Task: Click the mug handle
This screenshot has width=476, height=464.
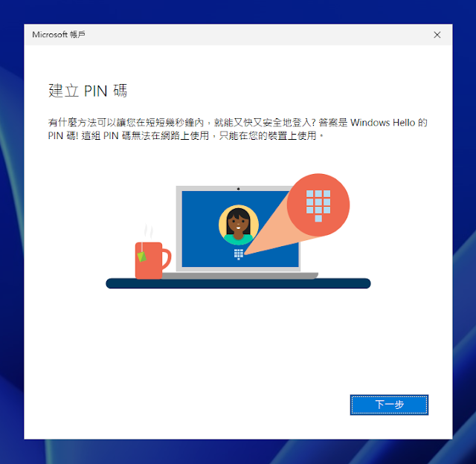Action: point(167,259)
